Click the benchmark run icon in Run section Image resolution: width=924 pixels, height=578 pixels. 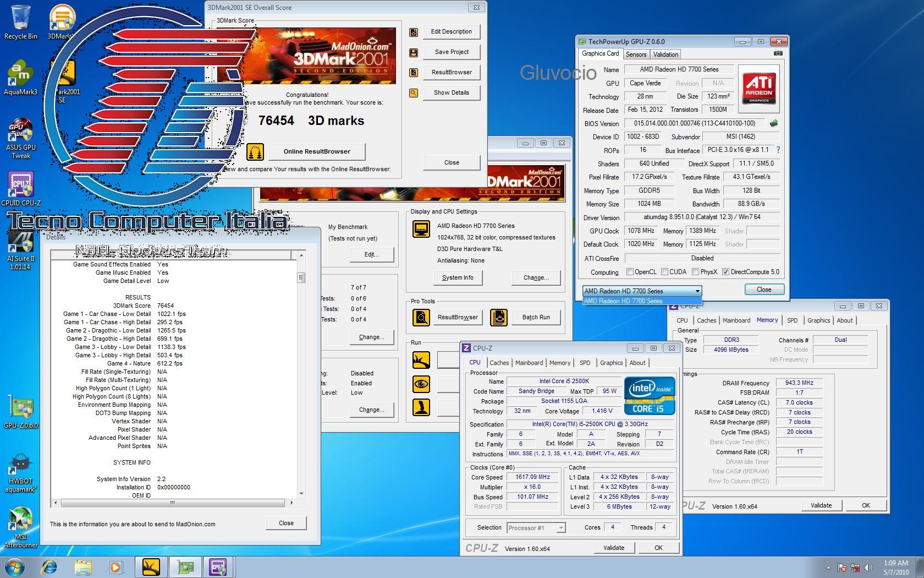[421, 360]
